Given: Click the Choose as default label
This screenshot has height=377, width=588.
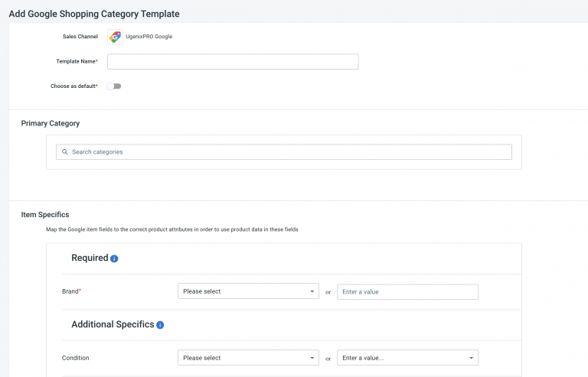Looking at the screenshot, I should coord(73,86).
